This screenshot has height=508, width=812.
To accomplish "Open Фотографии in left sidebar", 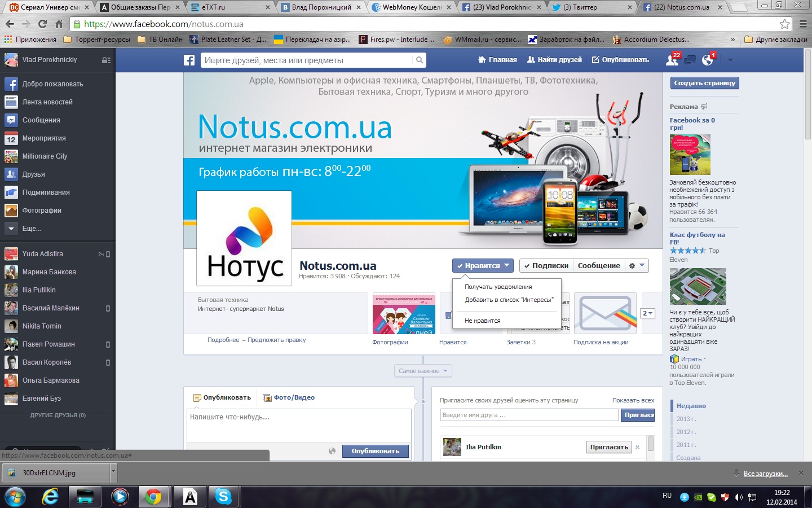I will tap(42, 211).
